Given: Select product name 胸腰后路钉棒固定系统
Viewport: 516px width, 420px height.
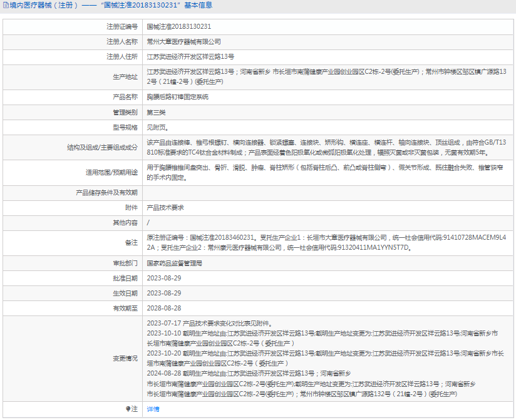Looking at the screenshot, I should [177, 97].
